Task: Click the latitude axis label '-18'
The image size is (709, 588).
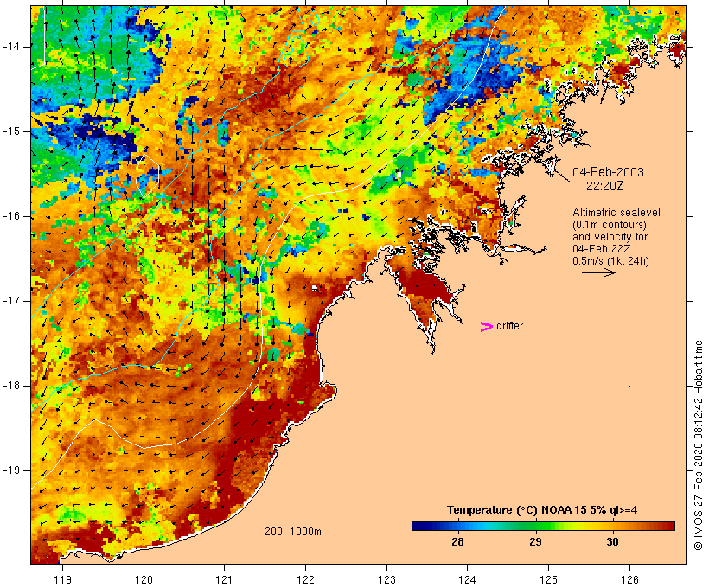Action: pos(11,386)
